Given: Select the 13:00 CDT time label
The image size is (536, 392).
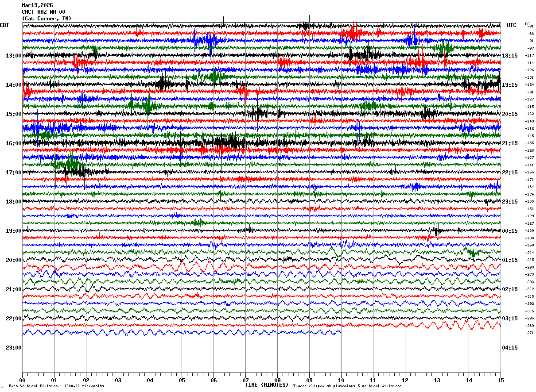Looking at the screenshot, I should click(x=13, y=56).
